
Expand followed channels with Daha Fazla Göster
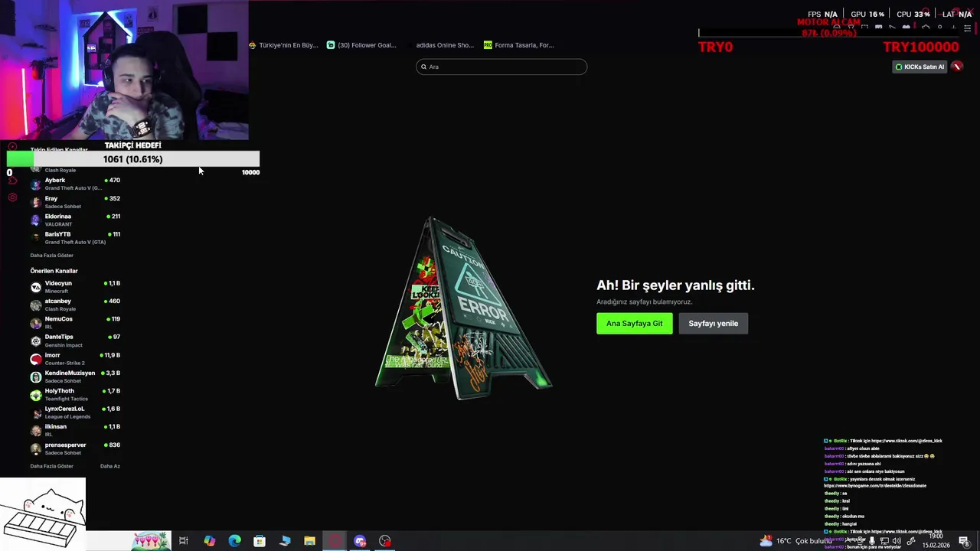pyautogui.click(x=52, y=256)
